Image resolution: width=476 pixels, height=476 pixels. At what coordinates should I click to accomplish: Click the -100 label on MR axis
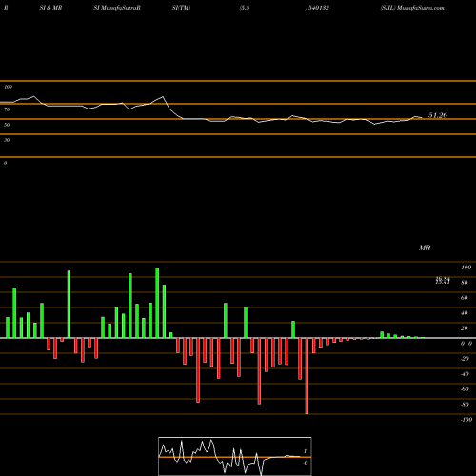coord(466,420)
